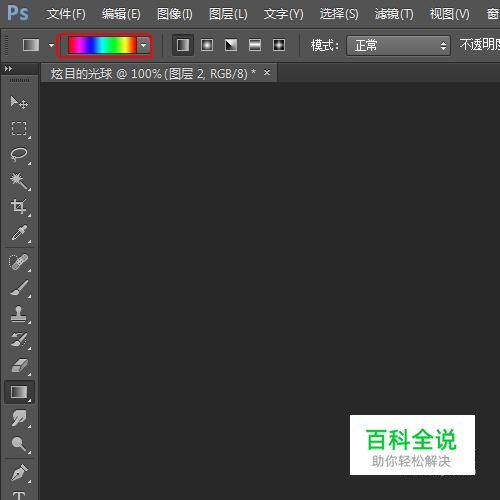Click the toolbox drag grip handle
Screen dimensions: 500x500
[x=19, y=81]
